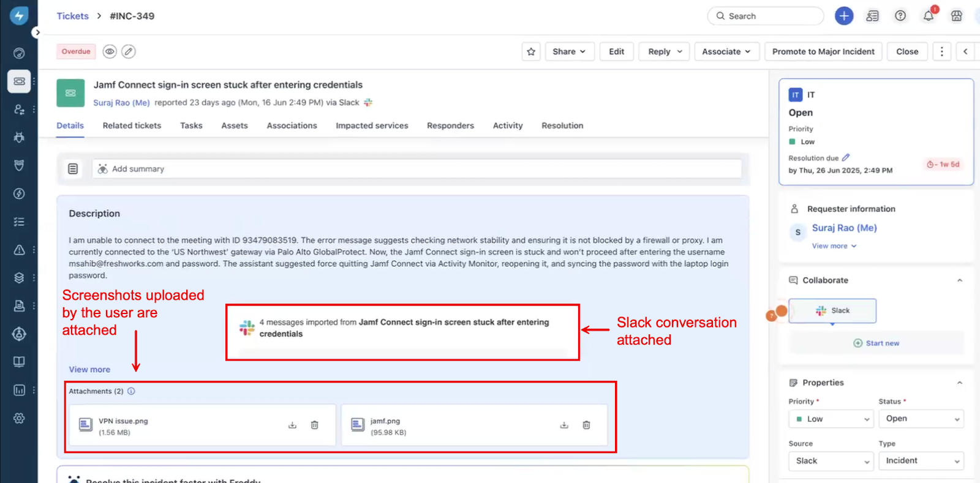The image size is (980, 483).
Task: Open the news feed icon beside plus
Action: point(872,16)
